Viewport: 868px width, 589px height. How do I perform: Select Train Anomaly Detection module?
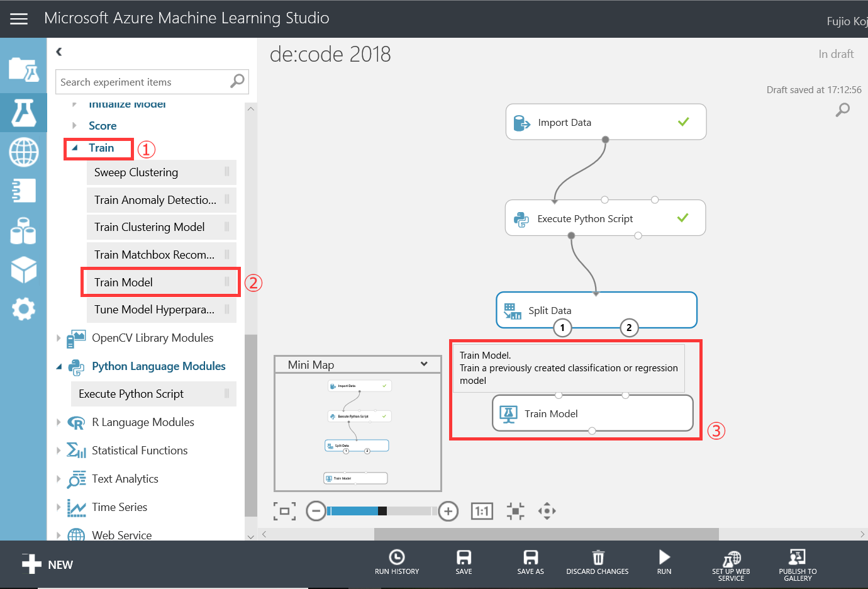(x=162, y=200)
